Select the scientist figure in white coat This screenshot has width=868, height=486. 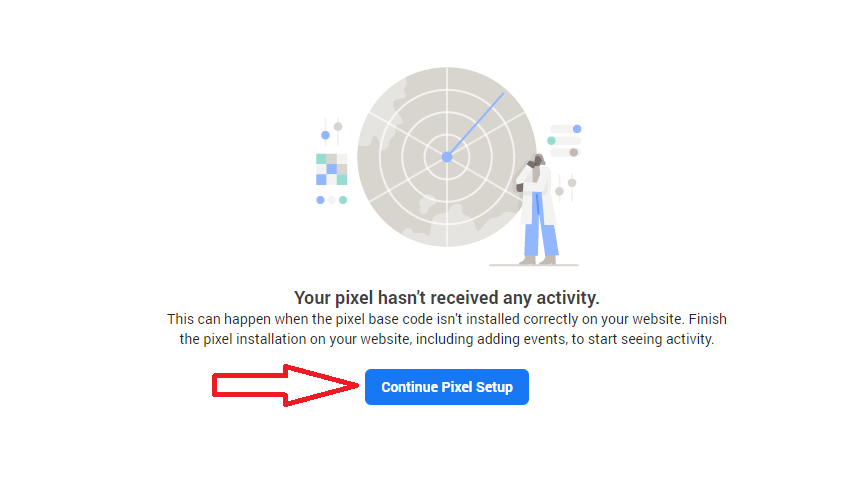click(538, 208)
